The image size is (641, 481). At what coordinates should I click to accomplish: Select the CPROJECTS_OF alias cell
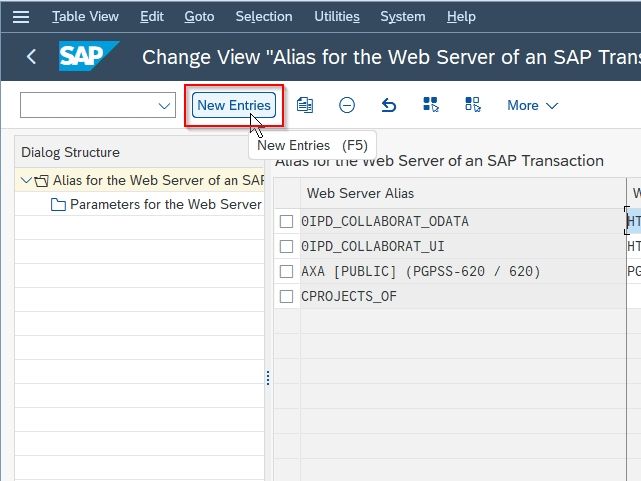click(462, 296)
